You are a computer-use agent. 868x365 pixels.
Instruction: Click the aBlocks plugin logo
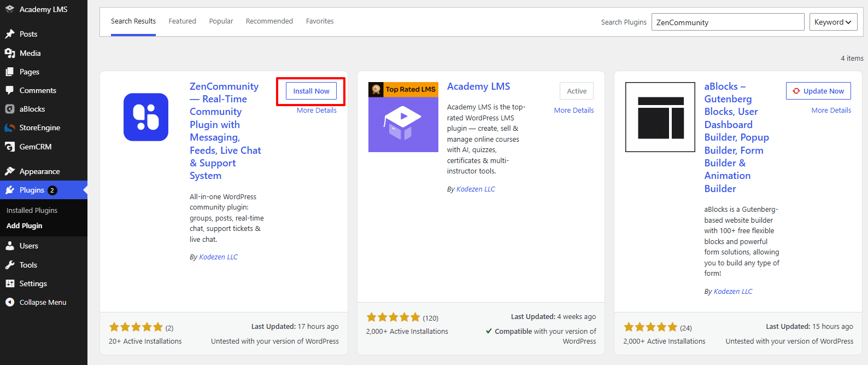[660, 117]
